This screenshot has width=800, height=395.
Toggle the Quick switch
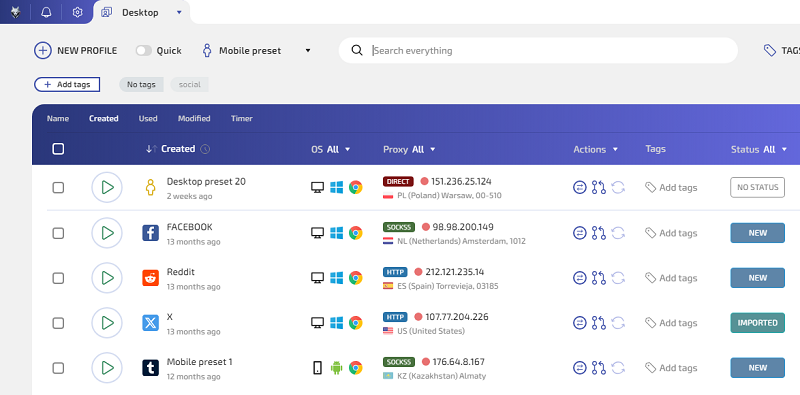point(144,51)
